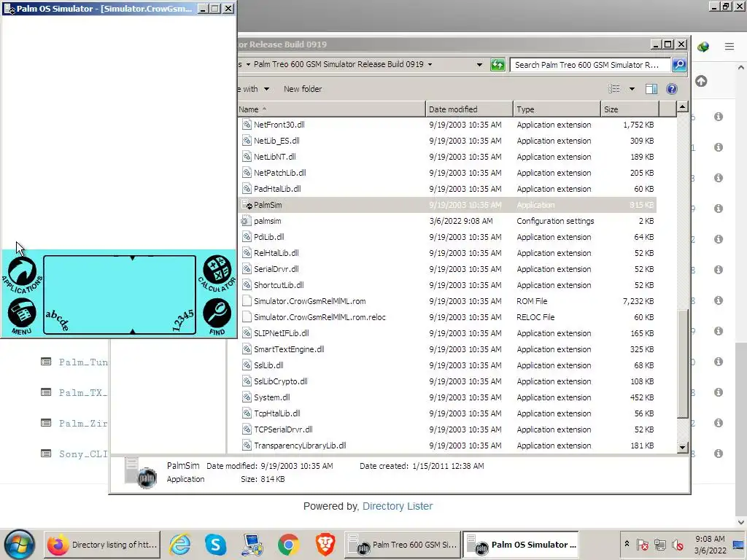This screenshot has width=747, height=560.
Task: Sort by the Type column header
Action: pos(557,109)
